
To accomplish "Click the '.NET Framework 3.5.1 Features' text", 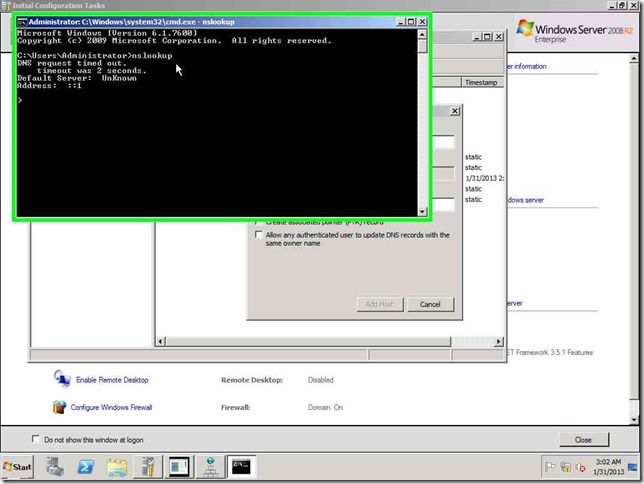I will [550, 353].
